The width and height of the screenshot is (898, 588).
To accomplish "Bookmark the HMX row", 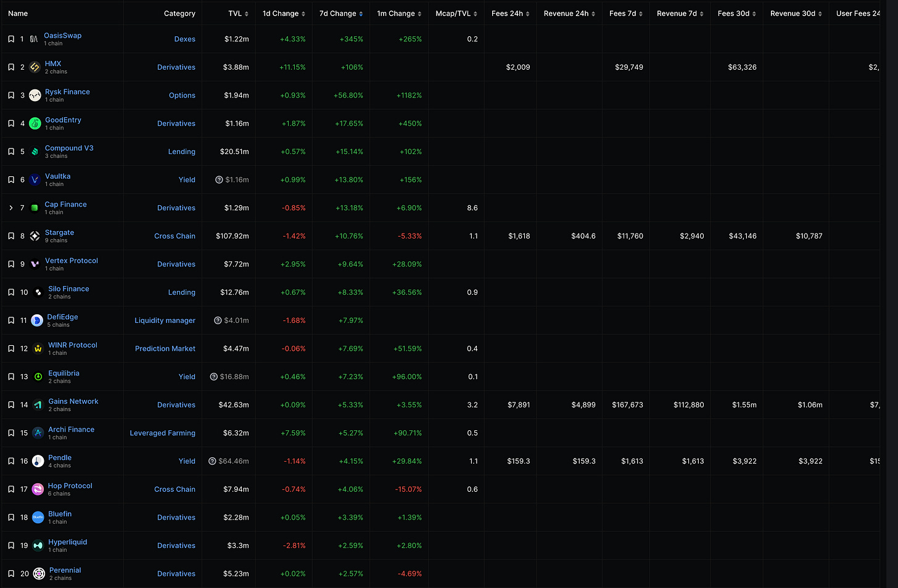I will click(x=11, y=67).
